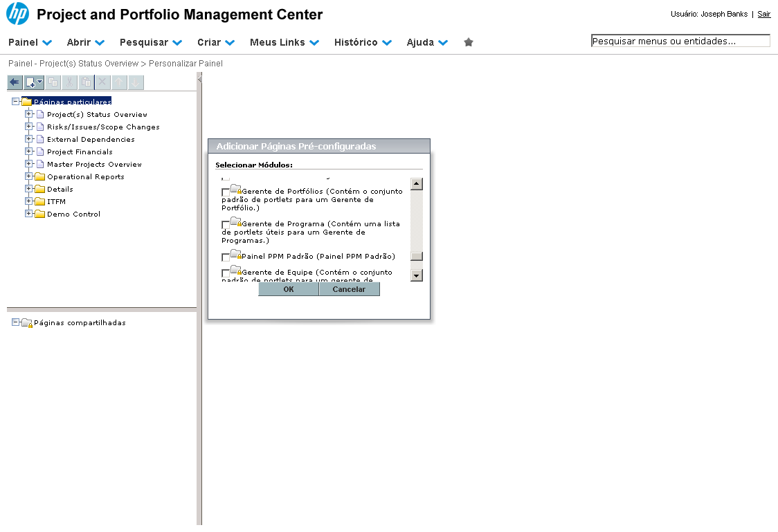Click the scissors cut icon
Screen dimensions: 778x532
[x=69, y=82]
